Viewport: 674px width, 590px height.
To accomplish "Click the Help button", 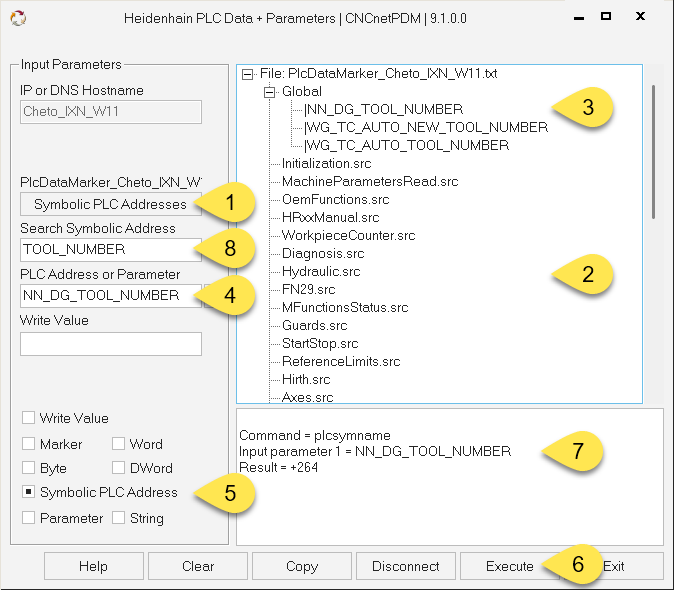I will [94, 566].
